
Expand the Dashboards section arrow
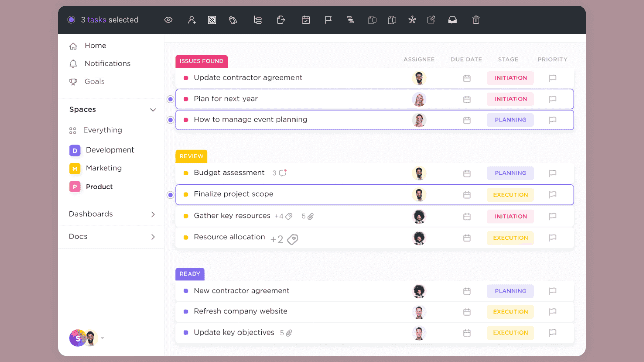tap(153, 214)
